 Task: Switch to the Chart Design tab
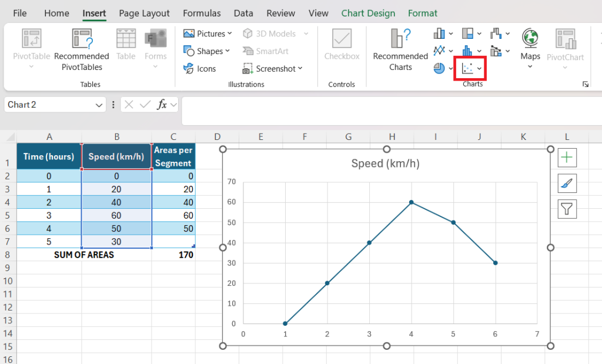(368, 13)
